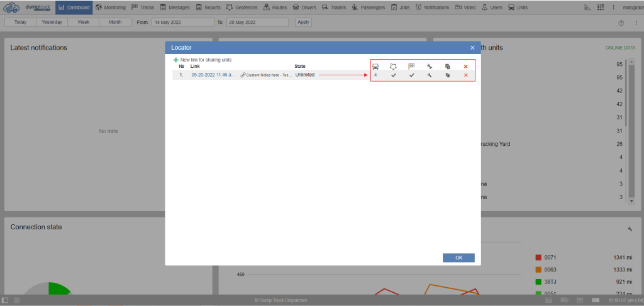
Task: Toggle the geofences checkmark for link 1
Action: coord(394,75)
